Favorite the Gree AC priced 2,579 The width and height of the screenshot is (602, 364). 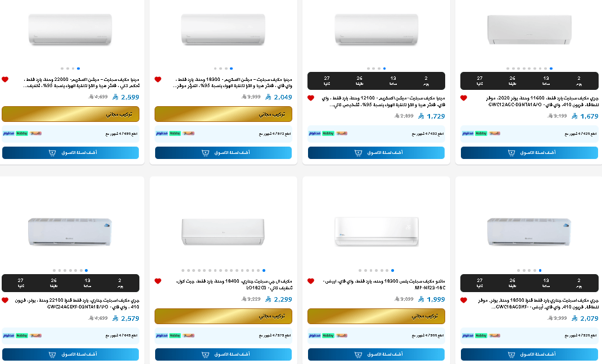(x=5, y=301)
